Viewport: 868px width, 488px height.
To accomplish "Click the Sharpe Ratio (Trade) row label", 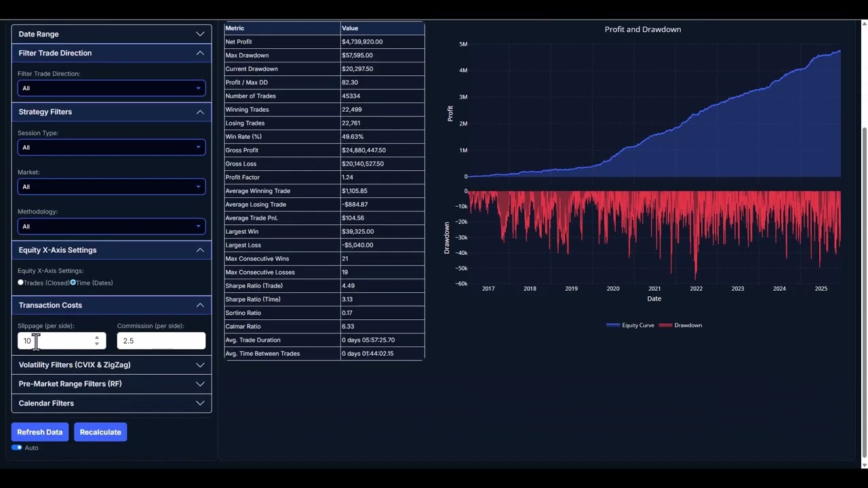I will pyautogui.click(x=253, y=286).
